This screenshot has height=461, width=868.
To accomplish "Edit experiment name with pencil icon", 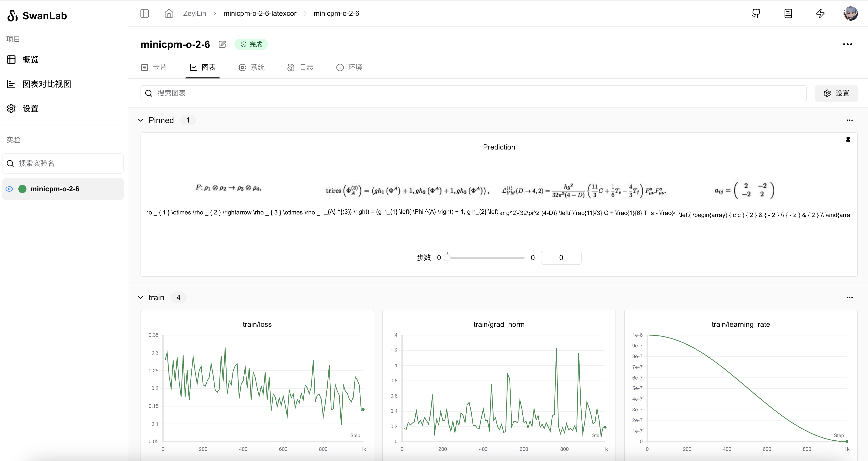I will click(222, 44).
